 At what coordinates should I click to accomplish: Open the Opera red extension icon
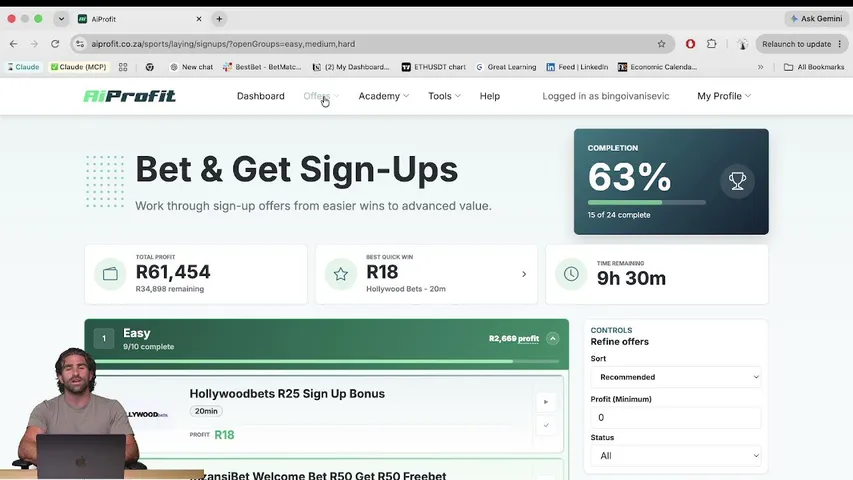click(690, 44)
